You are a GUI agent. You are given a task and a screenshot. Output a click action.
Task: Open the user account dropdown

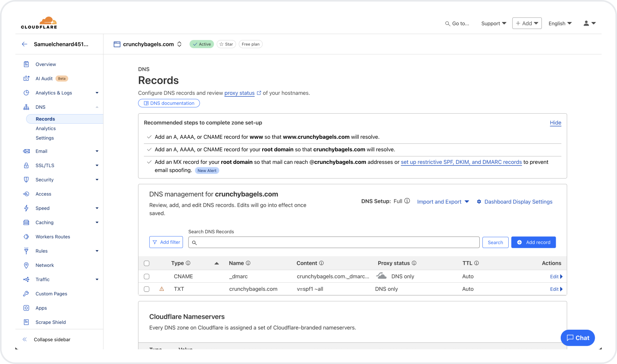(590, 23)
